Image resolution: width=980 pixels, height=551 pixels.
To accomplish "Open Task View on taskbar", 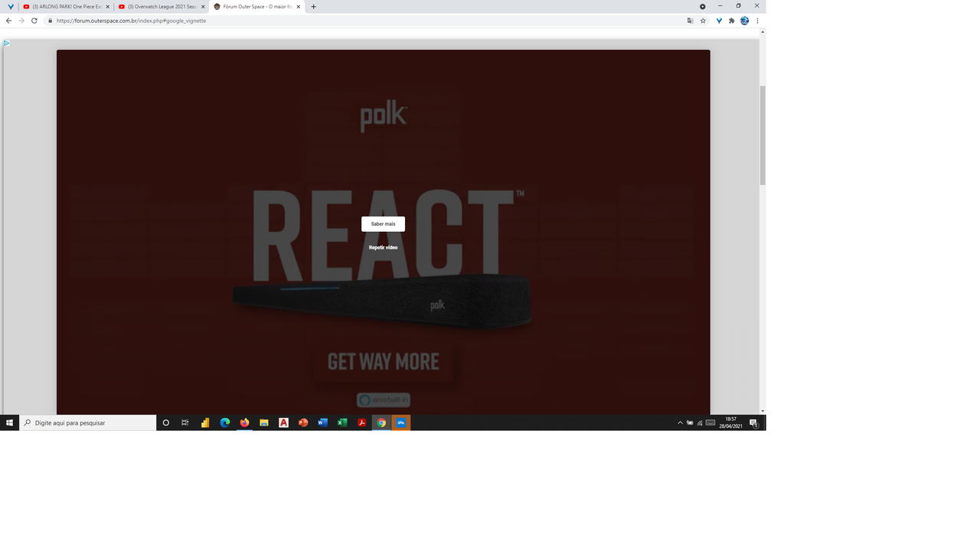I will [x=185, y=422].
